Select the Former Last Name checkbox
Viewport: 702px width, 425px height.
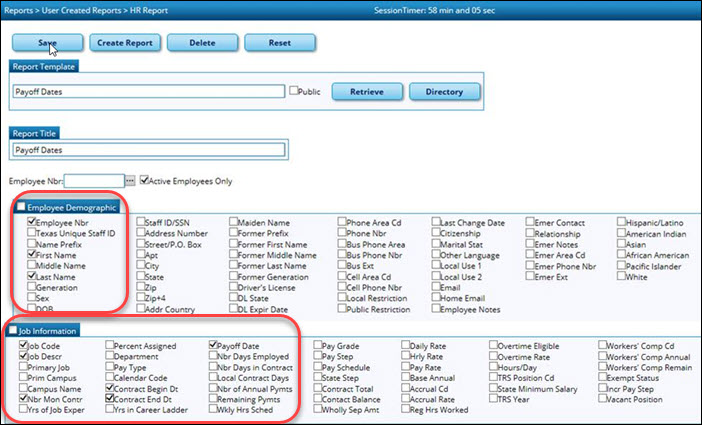[x=233, y=265]
